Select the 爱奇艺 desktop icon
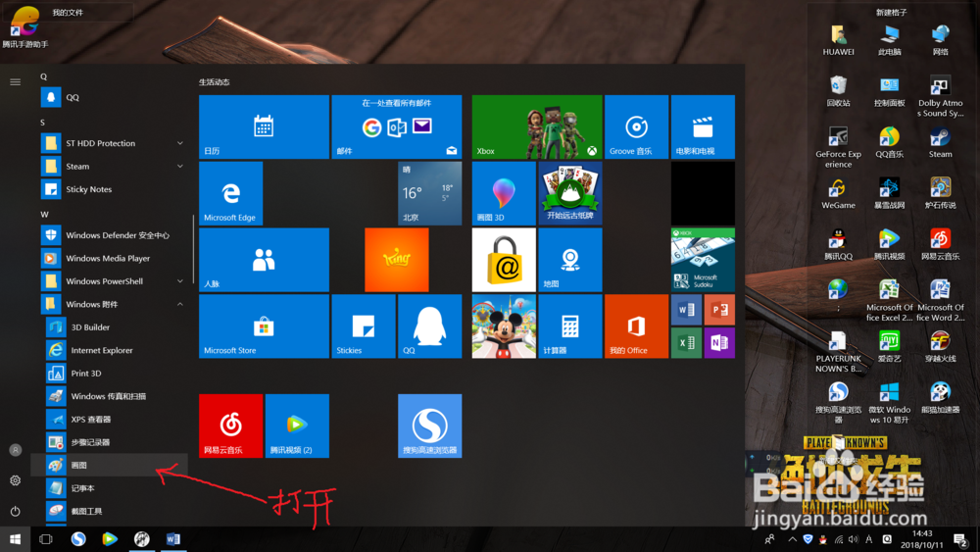The height and width of the screenshot is (552, 980). (x=890, y=347)
